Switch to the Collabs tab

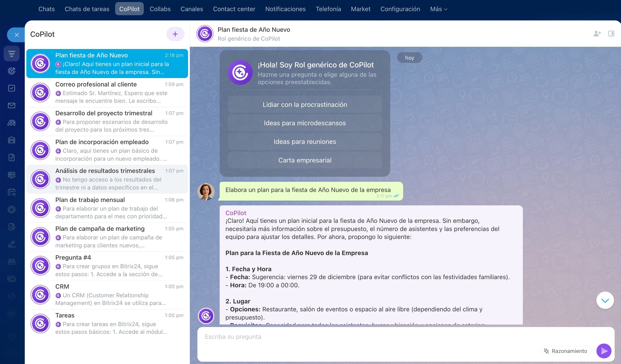click(x=160, y=9)
